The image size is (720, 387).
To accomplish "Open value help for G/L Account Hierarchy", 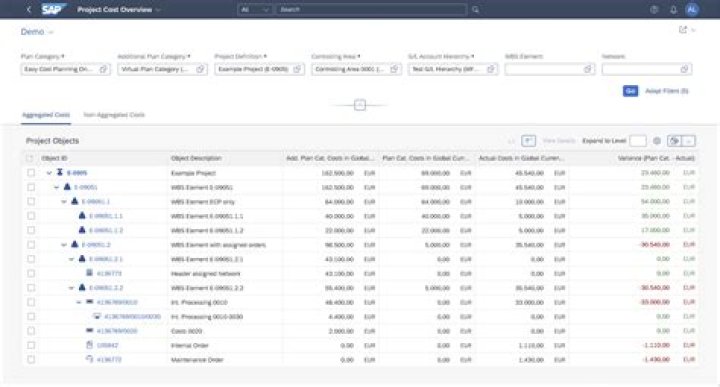I will [491, 69].
